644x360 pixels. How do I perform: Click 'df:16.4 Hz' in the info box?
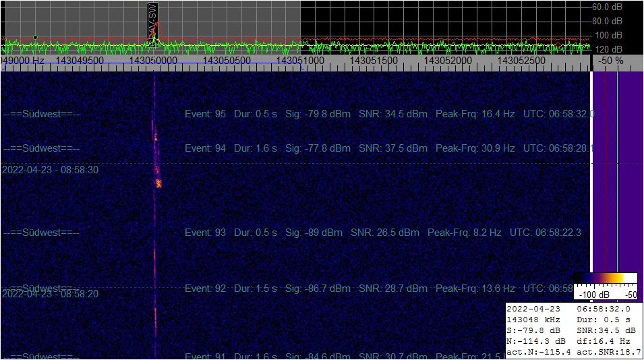604,341
